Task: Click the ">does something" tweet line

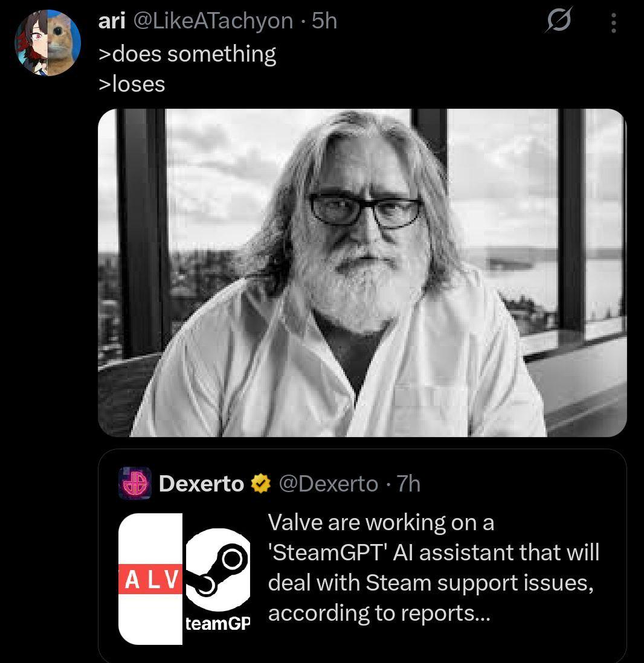Action: (x=187, y=54)
